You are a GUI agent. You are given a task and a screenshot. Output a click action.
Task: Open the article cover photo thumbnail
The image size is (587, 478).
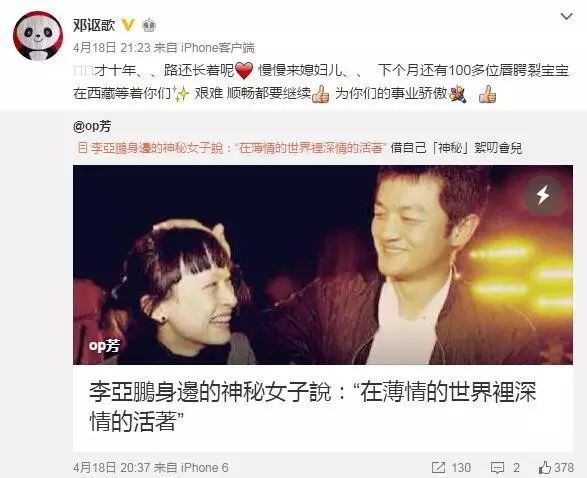click(x=323, y=265)
